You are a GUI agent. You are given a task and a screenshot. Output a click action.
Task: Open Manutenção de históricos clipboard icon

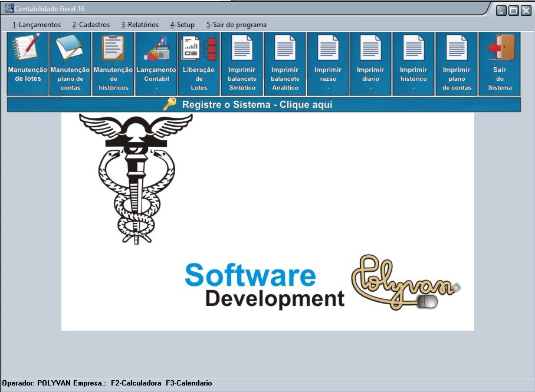pyautogui.click(x=113, y=64)
